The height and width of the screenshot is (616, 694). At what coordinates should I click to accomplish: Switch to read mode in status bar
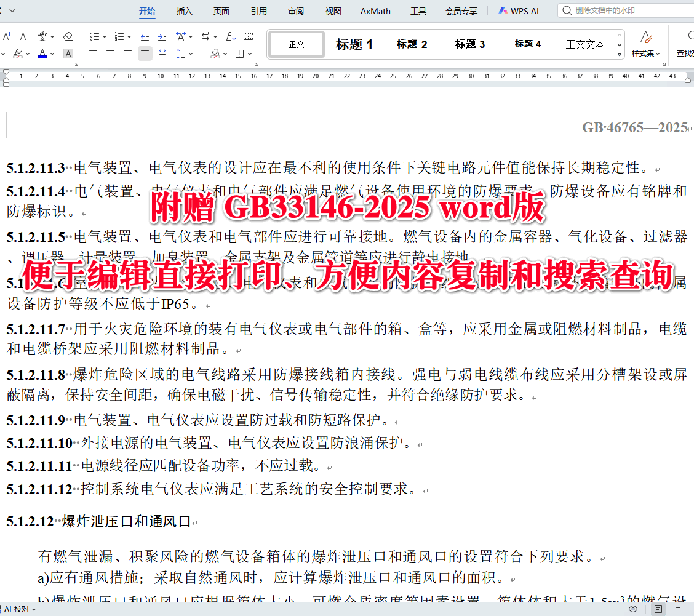click(634, 609)
